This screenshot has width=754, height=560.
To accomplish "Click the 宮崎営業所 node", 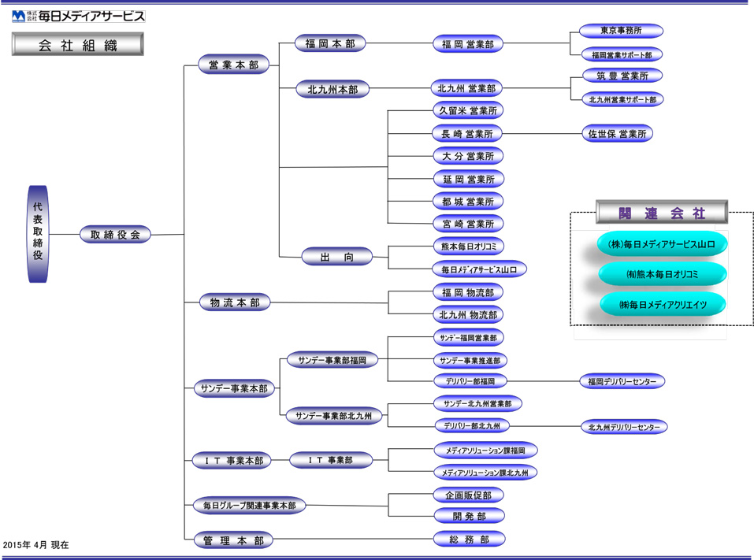I will (468, 224).
